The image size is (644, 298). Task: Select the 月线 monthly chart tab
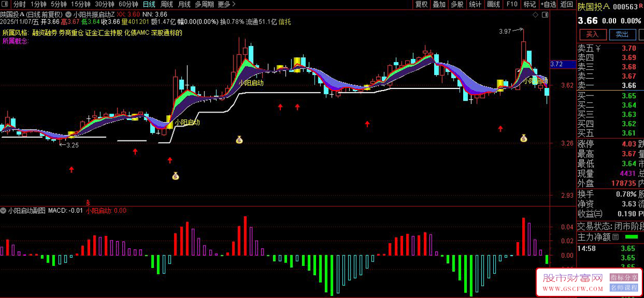pos(184,4)
